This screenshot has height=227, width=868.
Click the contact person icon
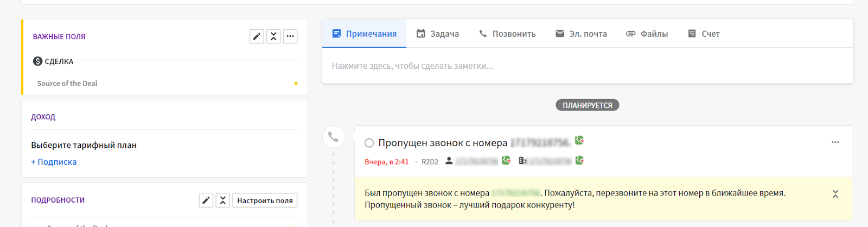click(449, 161)
